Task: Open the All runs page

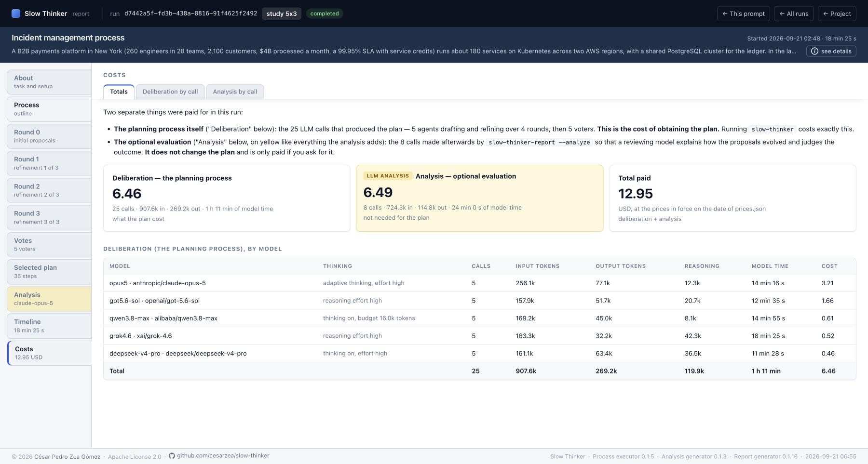Action: coord(794,13)
